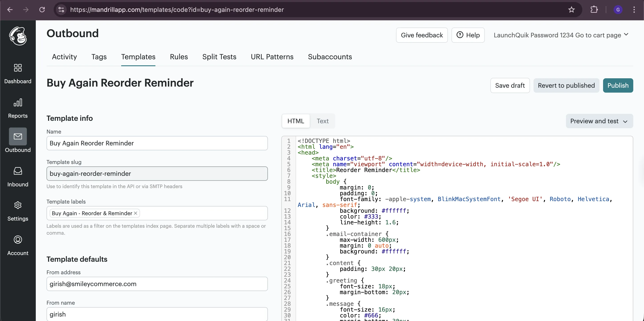Viewport: 644px width, 321px height.
Task: Open the URL Patterns tab
Action: pos(272,57)
